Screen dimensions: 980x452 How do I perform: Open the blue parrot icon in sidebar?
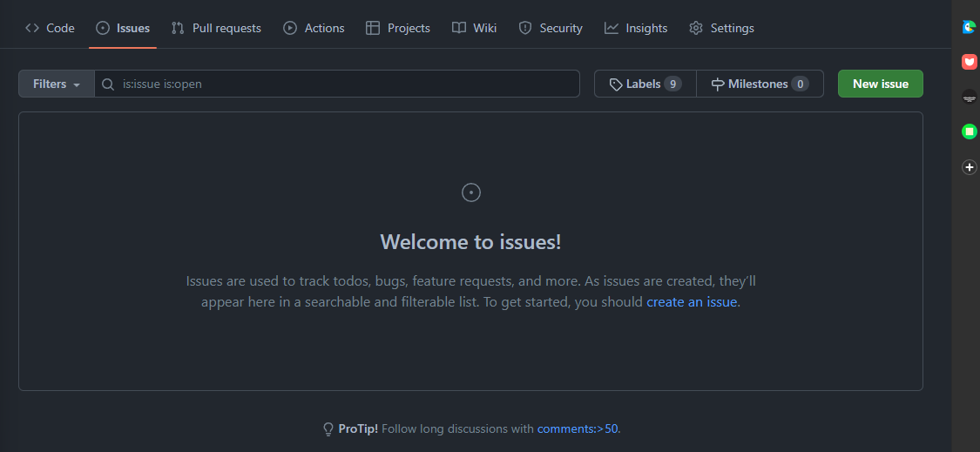[969, 27]
